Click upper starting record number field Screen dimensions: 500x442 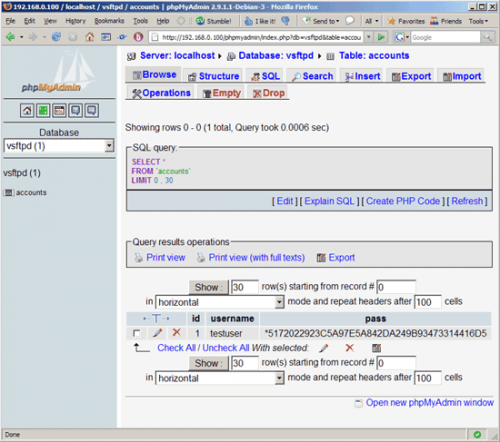396,287
